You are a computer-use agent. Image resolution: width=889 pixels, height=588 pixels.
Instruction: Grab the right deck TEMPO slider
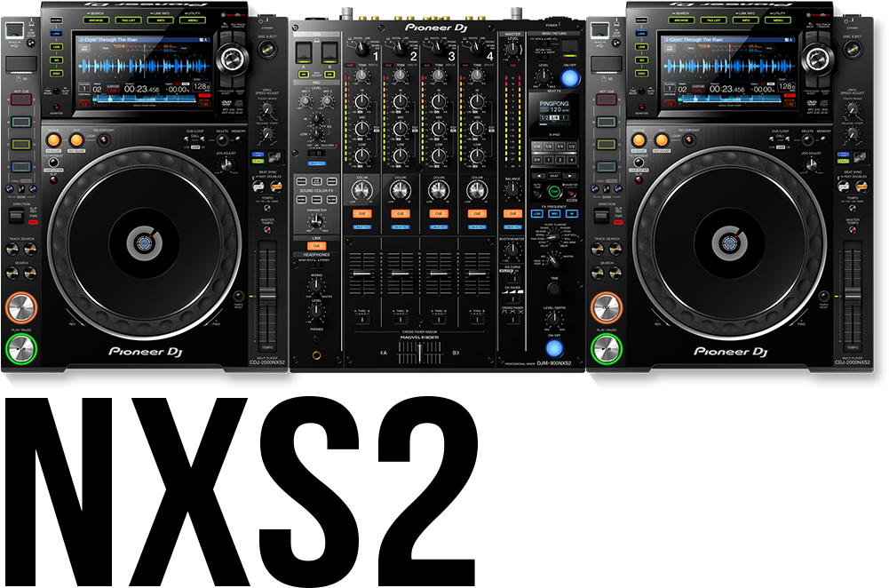(853, 296)
